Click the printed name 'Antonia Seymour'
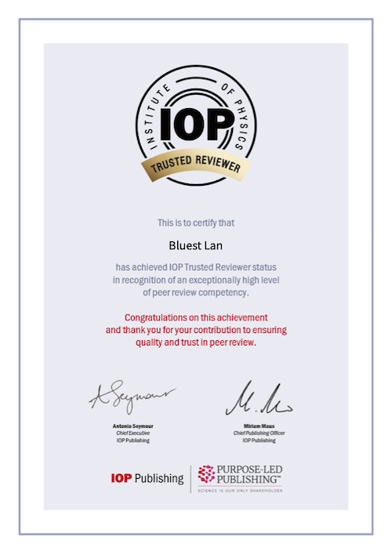This screenshot has height=554, width=392. 133,426
